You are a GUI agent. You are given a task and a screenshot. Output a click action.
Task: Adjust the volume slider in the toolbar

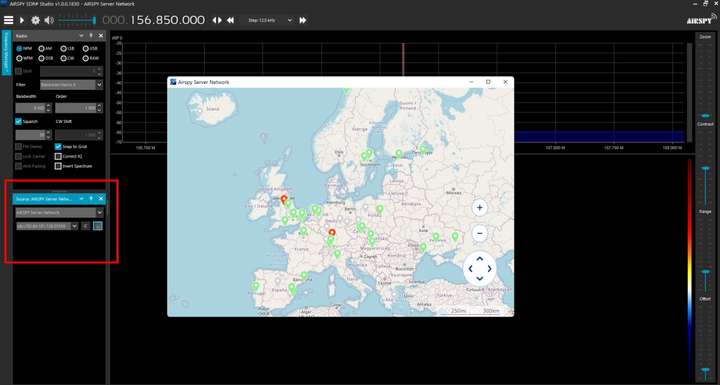[x=77, y=20]
